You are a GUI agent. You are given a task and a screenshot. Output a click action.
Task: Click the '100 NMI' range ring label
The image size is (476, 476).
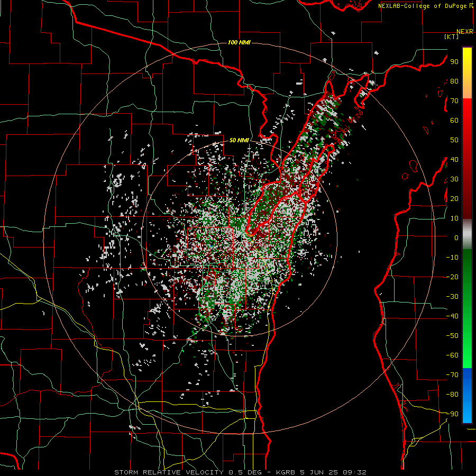239,42
